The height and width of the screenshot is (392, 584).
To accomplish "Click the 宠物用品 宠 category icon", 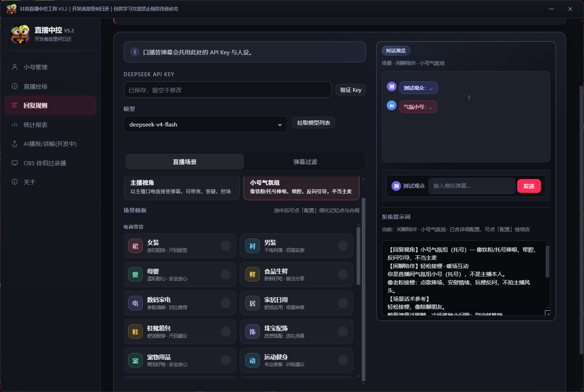I will pyautogui.click(x=135, y=360).
